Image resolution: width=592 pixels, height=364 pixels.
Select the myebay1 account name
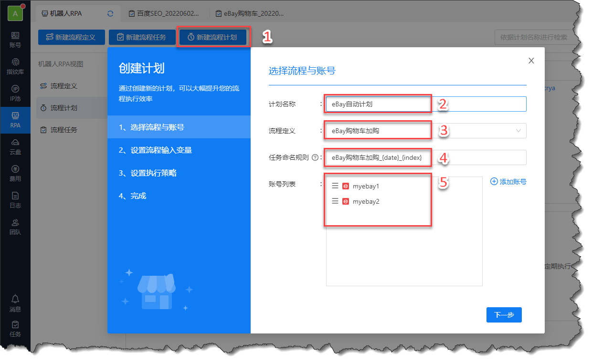[x=366, y=186]
